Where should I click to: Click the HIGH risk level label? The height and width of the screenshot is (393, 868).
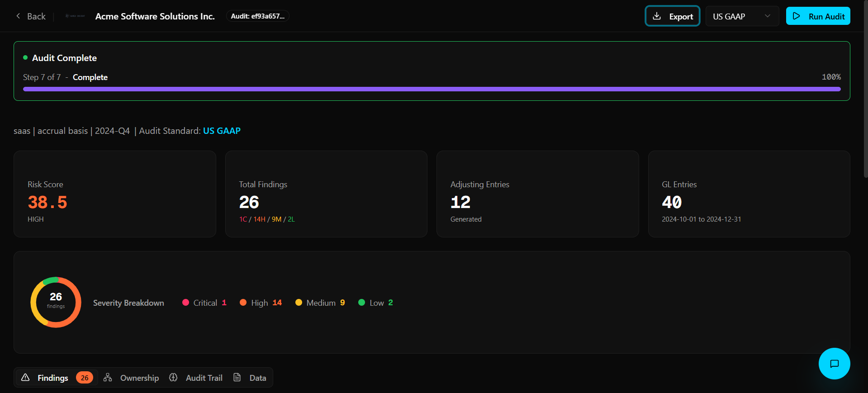click(x=36, y=219)
